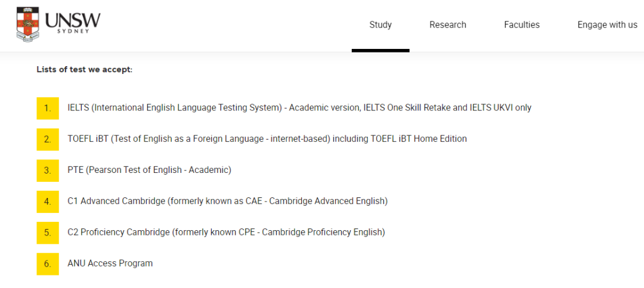Click the yellow number 2 badge

tap(48, 139)
